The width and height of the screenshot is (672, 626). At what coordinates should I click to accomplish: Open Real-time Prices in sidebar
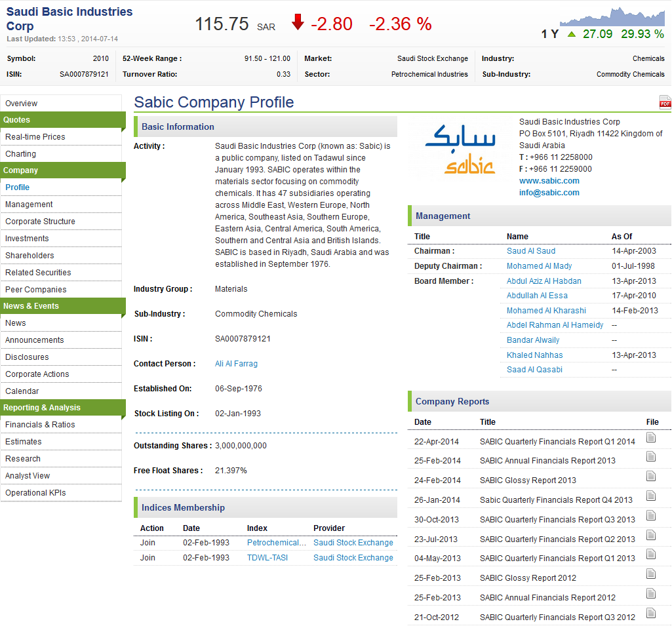61,137
